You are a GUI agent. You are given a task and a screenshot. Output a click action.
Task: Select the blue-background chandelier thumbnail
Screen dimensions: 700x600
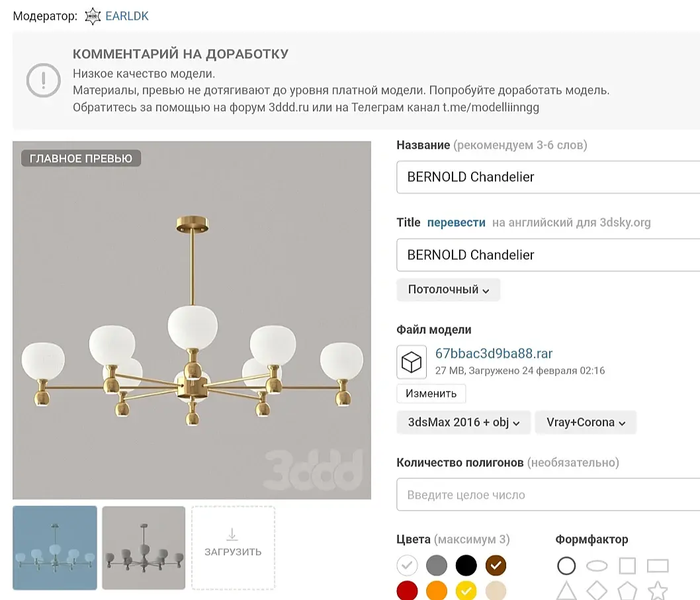coord(55,548)
